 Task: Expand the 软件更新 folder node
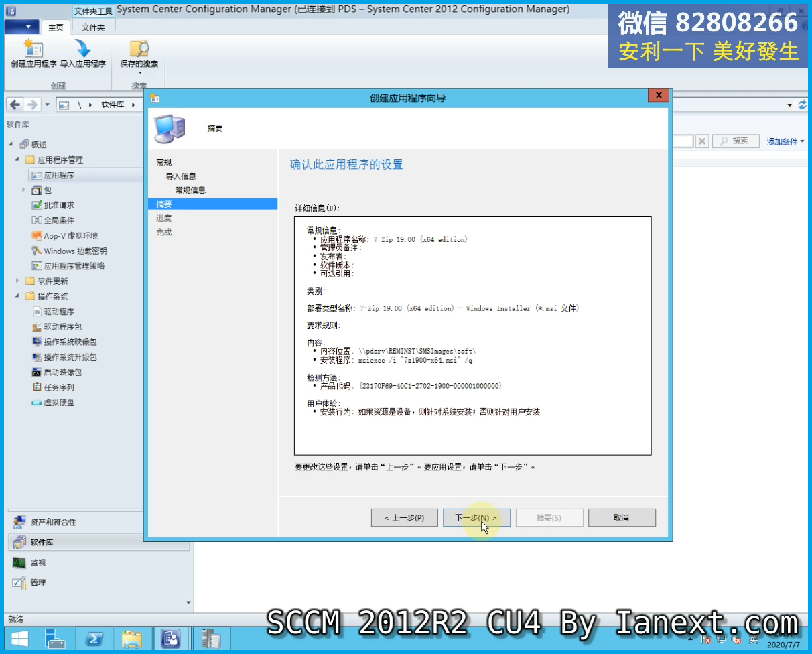[17, 281]
